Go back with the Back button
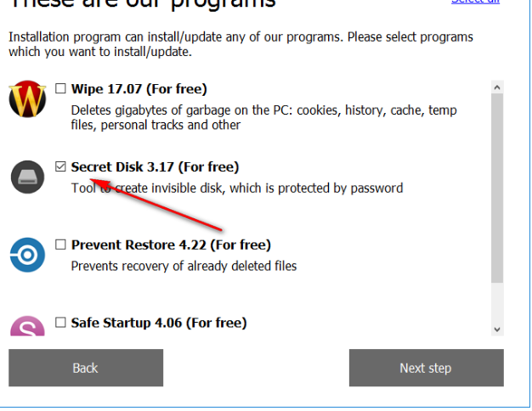This screenshot has width=532, height=411. (86, 368)
